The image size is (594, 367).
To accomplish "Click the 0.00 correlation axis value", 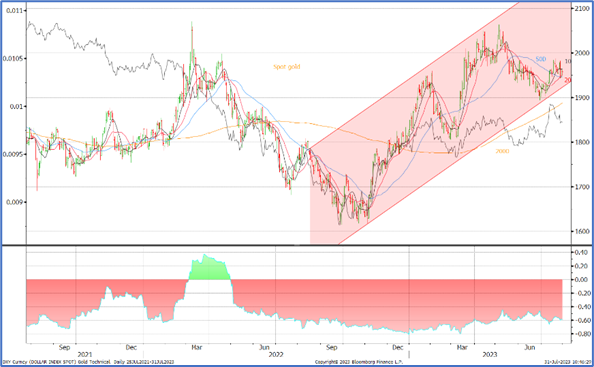I will (581, 280).
